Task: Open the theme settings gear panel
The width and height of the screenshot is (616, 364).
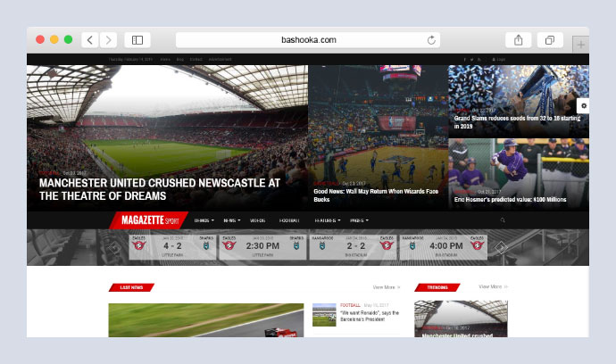Action: 583,105
